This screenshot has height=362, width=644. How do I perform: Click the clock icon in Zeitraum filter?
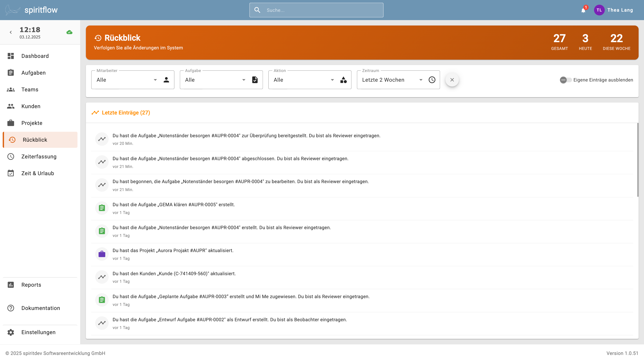click(432, 80)
